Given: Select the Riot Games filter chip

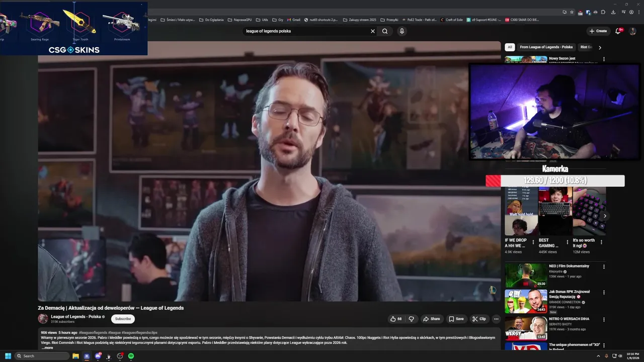Looking at the screenshot, I should (586, 47).
